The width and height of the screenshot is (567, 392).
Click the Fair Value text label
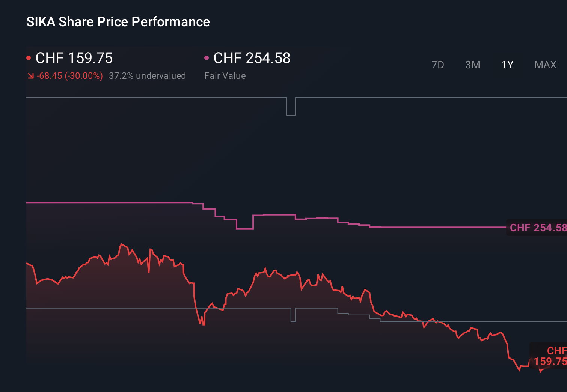225,75
